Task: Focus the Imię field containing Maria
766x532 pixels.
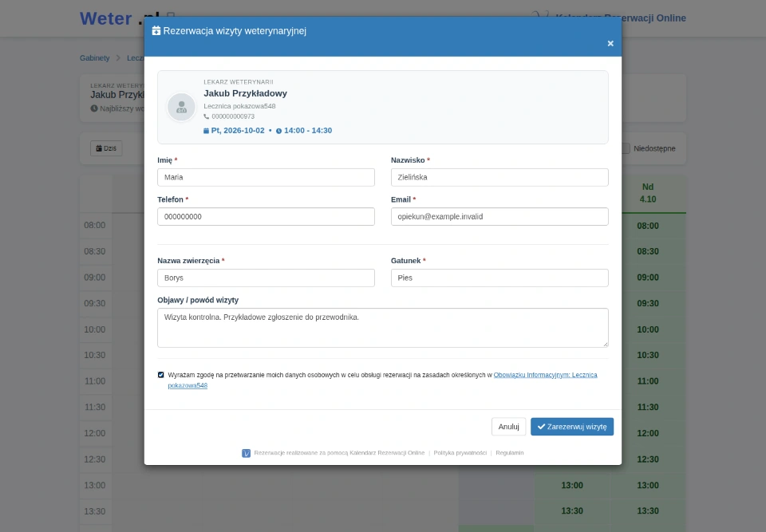Action: [x=266, y=177]
